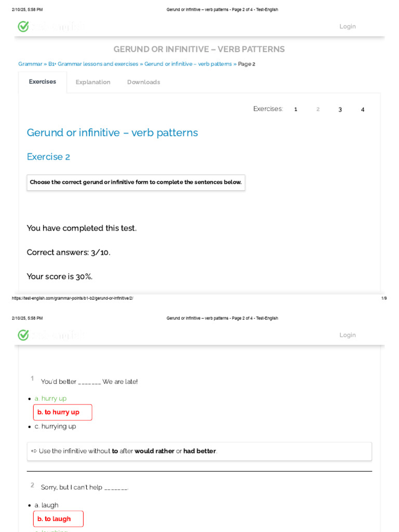Select exercise number 2
Screen dimensions: 399x532
318,109
